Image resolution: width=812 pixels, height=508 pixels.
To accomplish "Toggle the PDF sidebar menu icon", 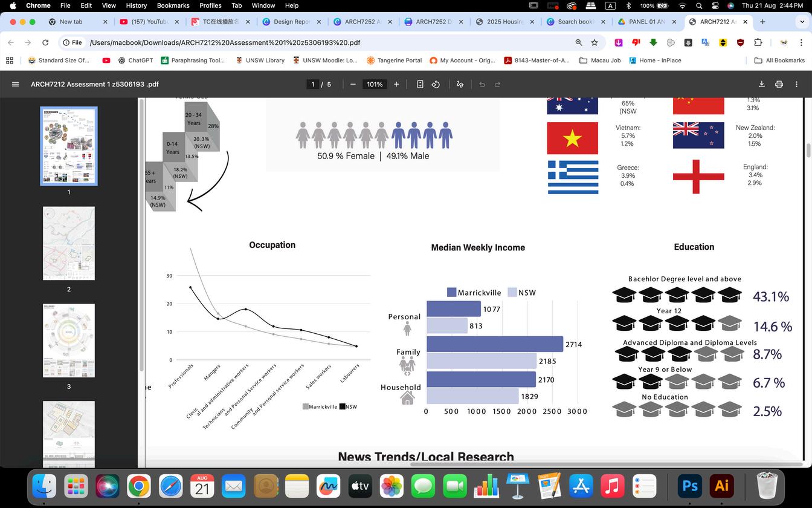I will [x=16, y=84].
